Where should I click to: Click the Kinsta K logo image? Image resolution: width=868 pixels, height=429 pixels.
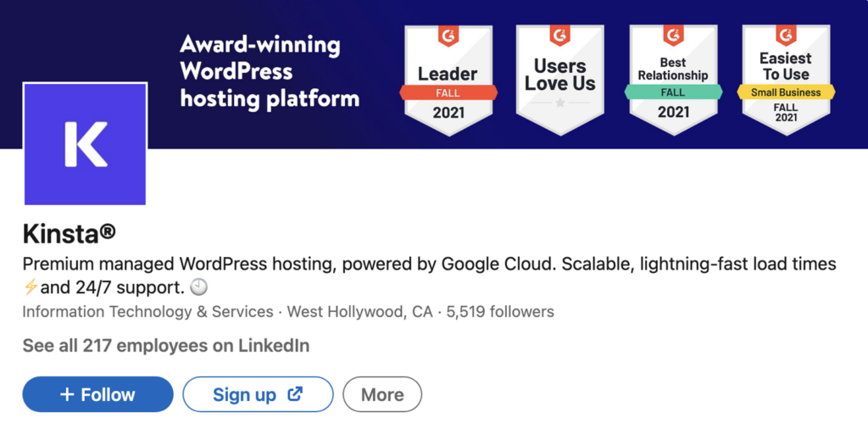86,144
